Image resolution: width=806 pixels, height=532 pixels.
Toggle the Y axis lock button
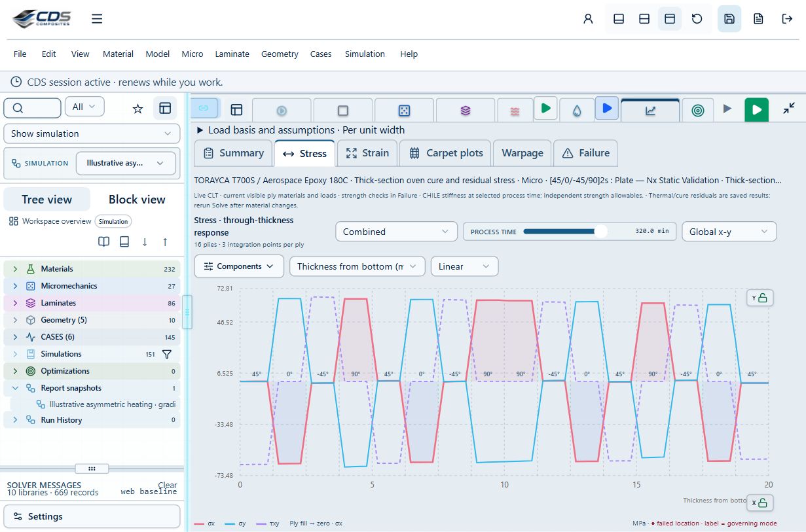760,298
